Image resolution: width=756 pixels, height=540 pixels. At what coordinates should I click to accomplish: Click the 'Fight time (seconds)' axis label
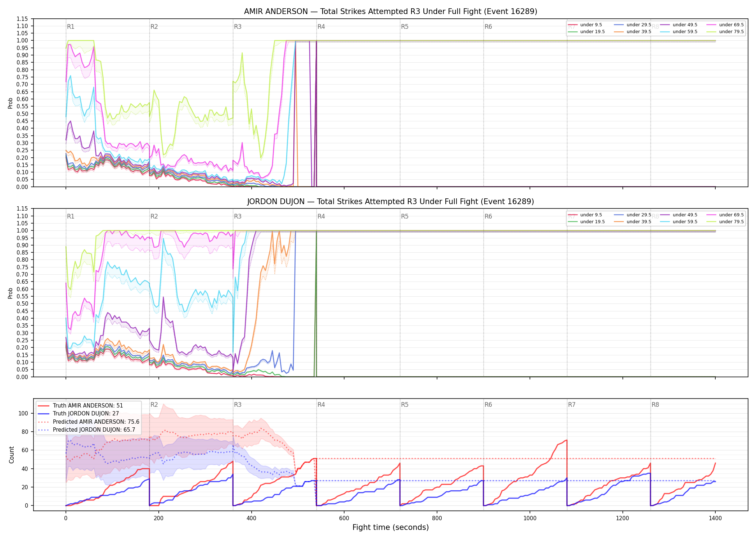point(391,527)
